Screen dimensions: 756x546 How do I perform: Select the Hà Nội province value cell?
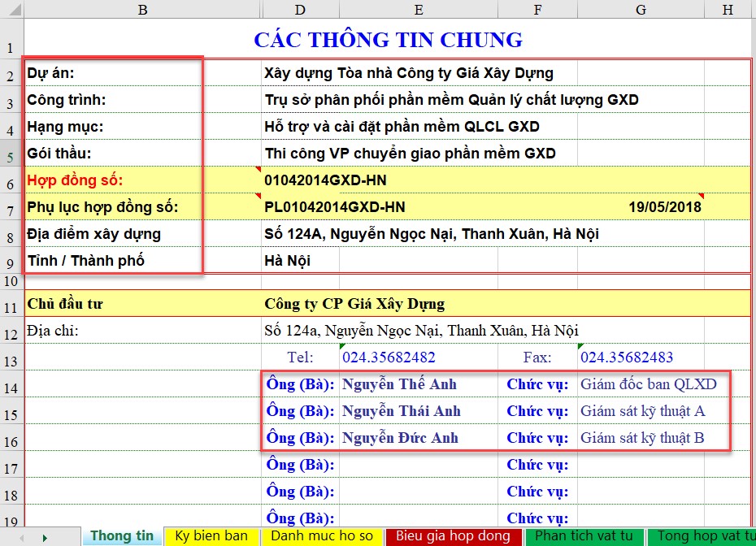[288, 261]
